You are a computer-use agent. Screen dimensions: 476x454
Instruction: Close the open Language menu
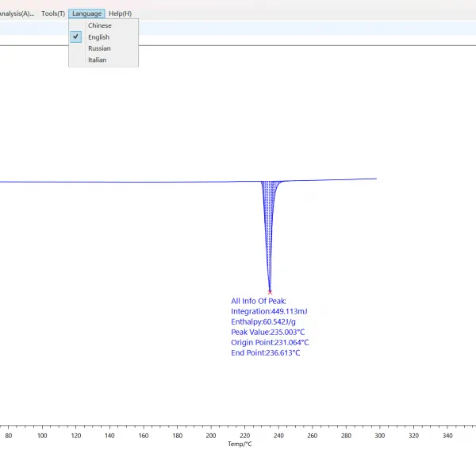[86, 13]
